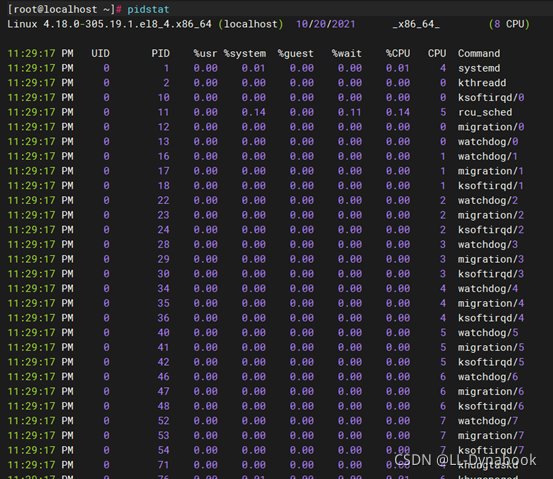Image resolution: width=553 pixels, height=479 pixels.
Task: Select watchdog/0 command name
Action: pos(488,141)
